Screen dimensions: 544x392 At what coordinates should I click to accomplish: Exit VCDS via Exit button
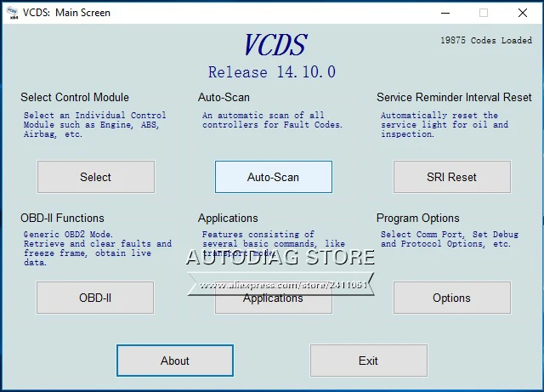point(368,361)
